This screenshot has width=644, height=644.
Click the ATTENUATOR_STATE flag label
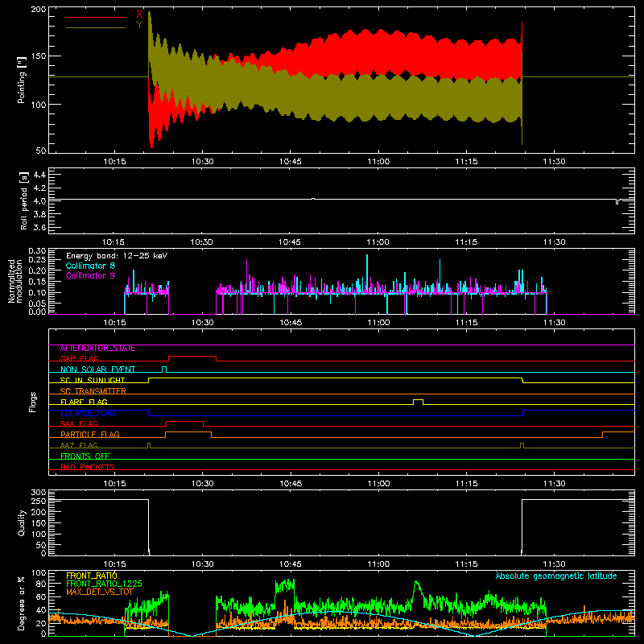(x=97, y=349)
